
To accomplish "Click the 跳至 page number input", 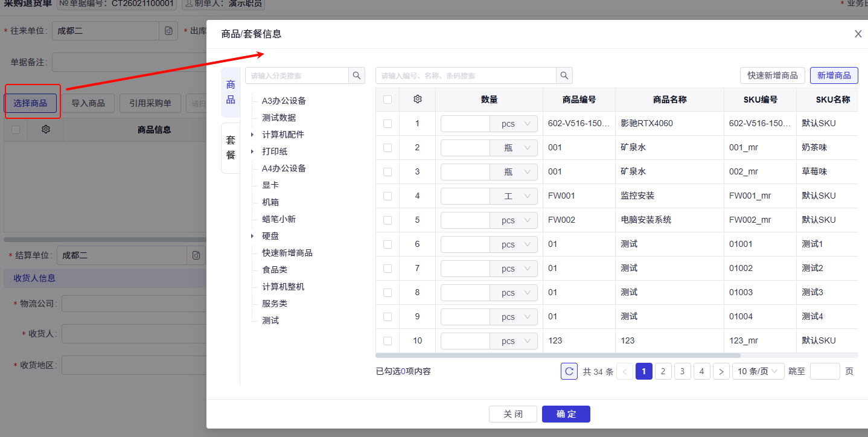I will point(825,371).
